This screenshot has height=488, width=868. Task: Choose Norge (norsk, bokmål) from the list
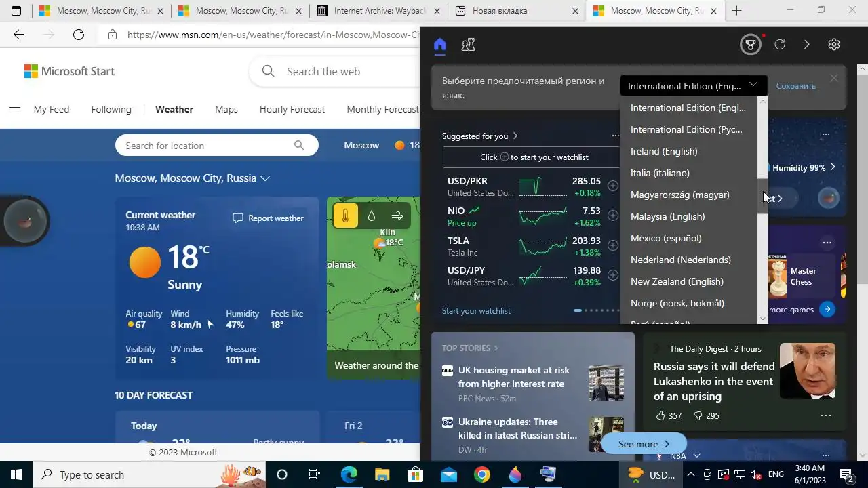coord(688,303)
